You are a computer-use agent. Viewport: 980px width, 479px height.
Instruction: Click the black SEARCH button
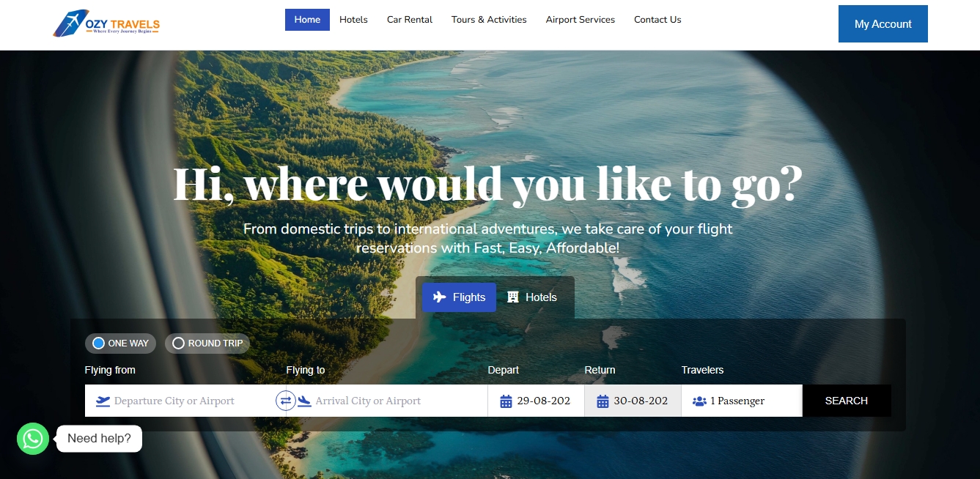coord(847,401)
